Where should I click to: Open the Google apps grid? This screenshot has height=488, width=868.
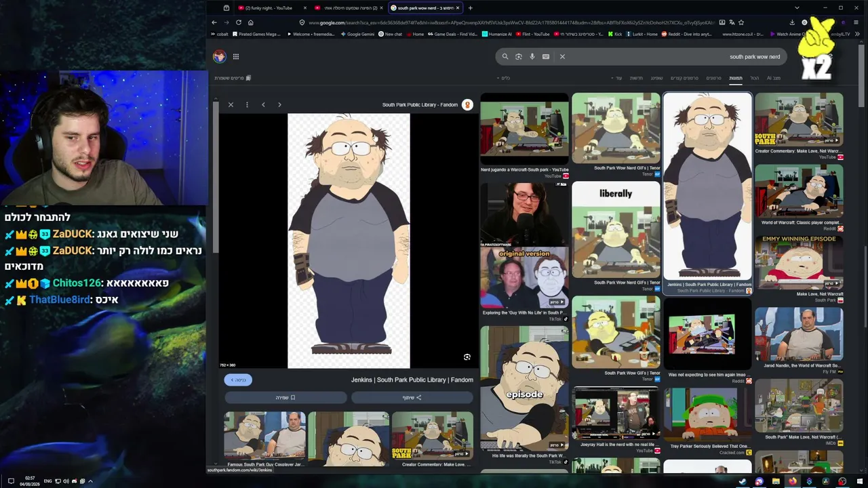(236, 56)
